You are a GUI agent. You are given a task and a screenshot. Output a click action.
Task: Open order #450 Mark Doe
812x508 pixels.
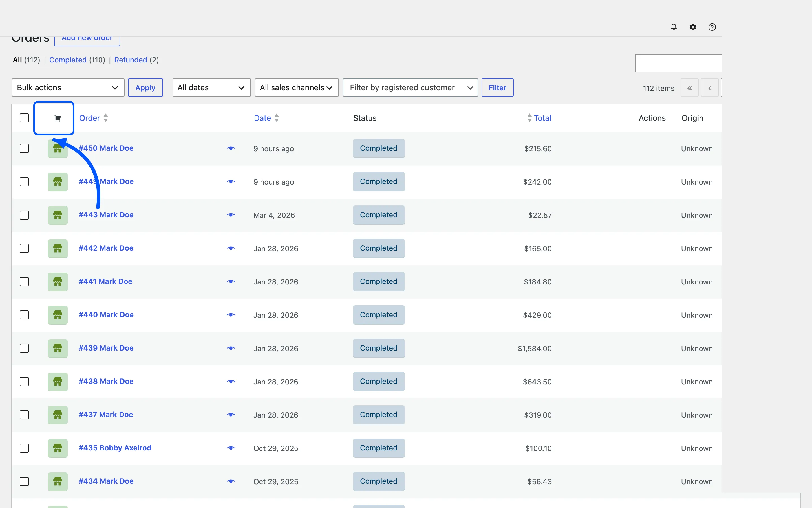click(106, 148)
